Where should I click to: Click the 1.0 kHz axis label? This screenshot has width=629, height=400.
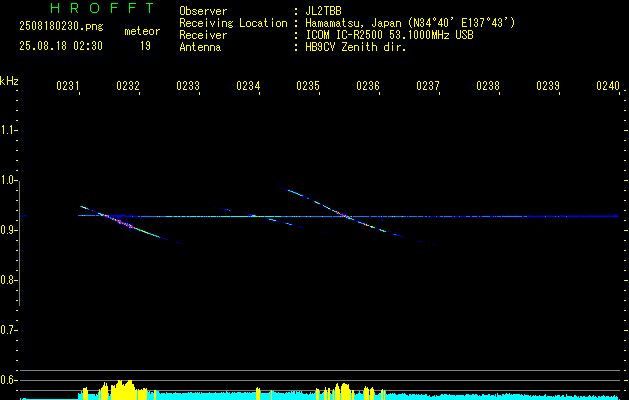pos(8,180)
